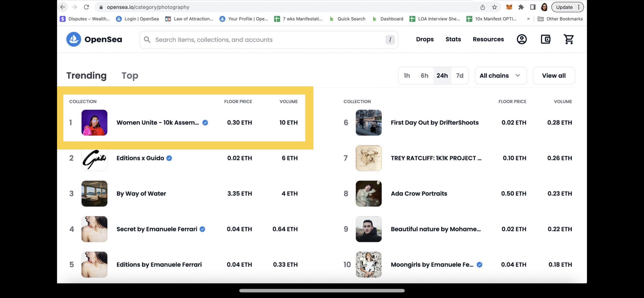644x298 pixels.
Task: Open the Chrome profile avatar
Action: click(544, 7)
